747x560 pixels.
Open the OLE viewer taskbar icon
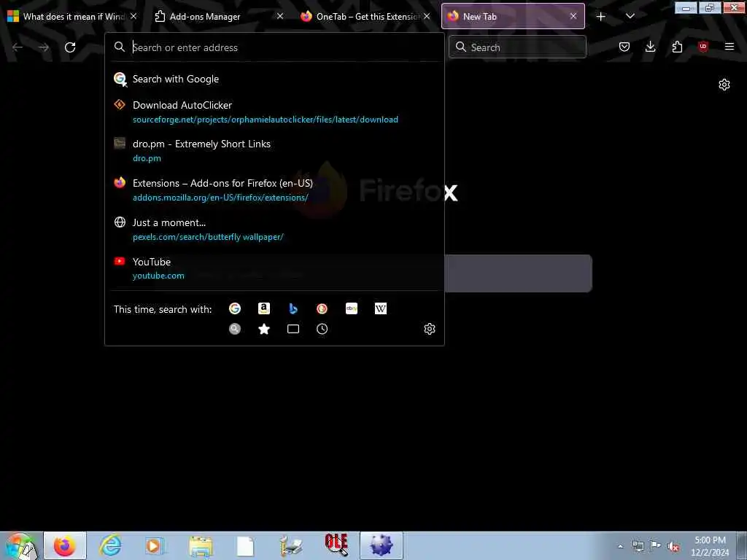[x=336, y=545]
